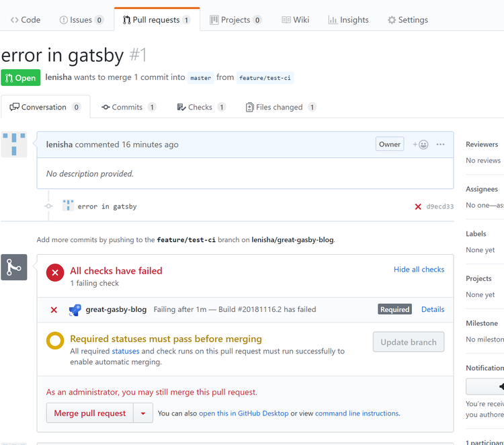Click the merge branch icon box
Screen dimensions: 504x445
pos(14,267)
